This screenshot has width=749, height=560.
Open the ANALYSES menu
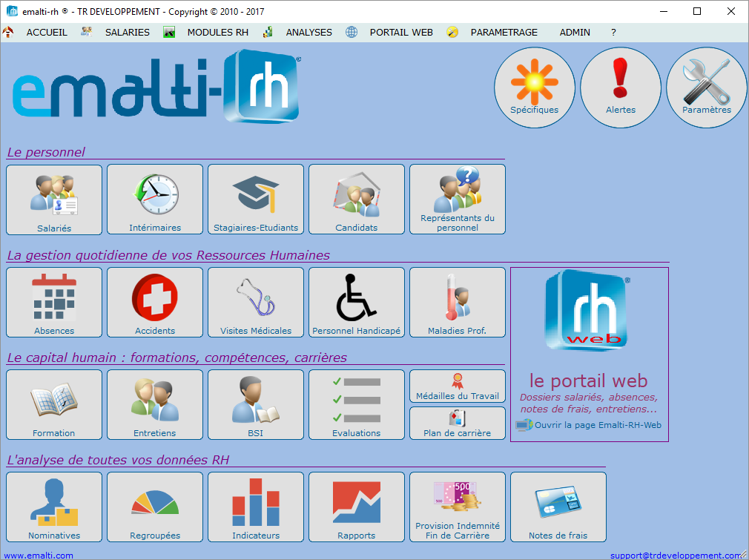pyautogui.click(x=309, y=33)
